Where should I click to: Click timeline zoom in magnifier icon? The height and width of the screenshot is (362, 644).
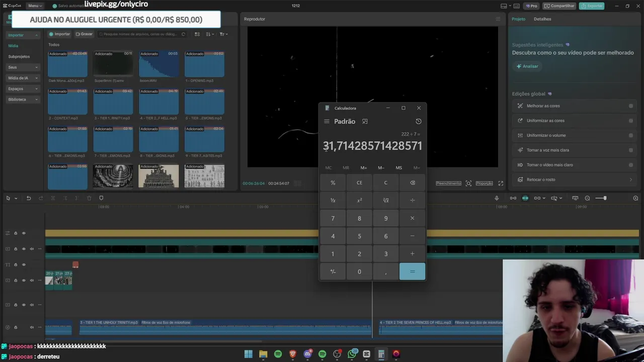635,198
